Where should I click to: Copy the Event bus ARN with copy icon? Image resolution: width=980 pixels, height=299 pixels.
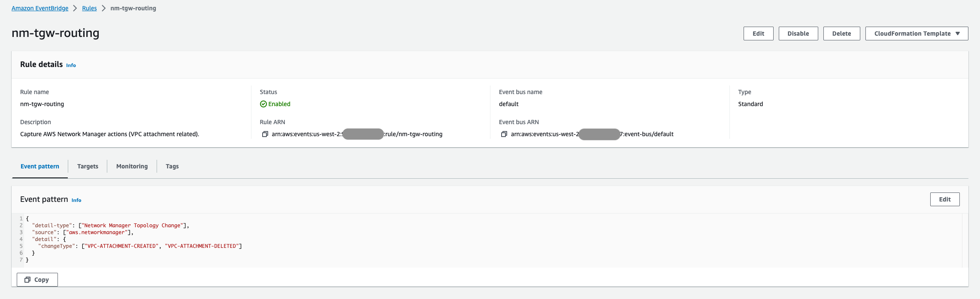click(x=504, y=134)
